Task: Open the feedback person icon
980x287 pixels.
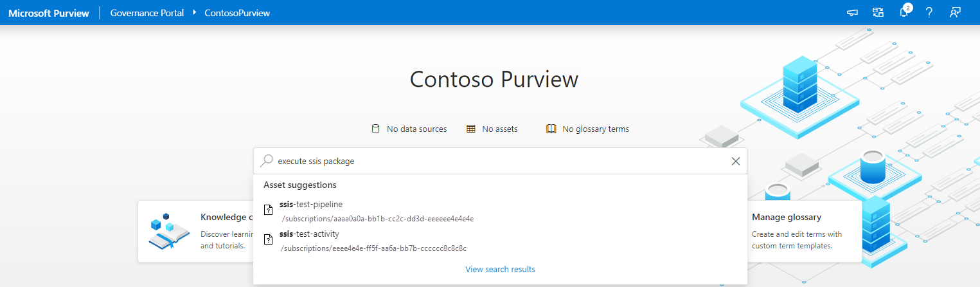Action: [955, 12]
